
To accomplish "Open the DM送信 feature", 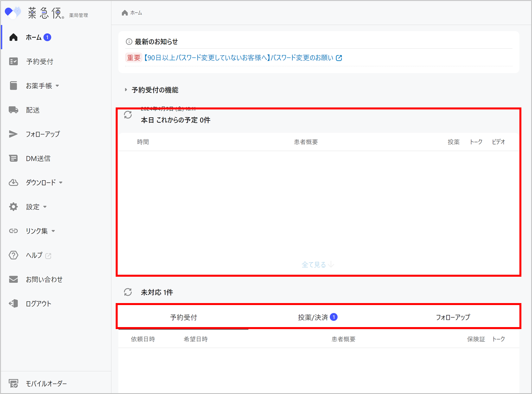I will click(x=37, y=158).
